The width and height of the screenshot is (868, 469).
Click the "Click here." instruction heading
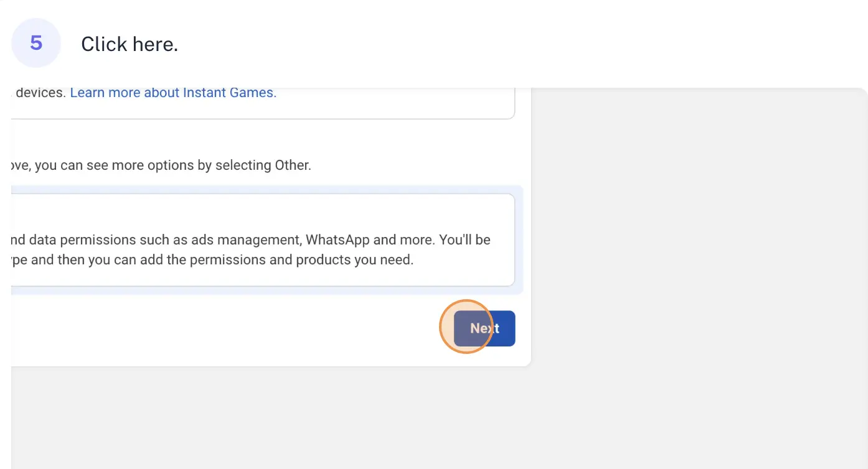point(130,44)
